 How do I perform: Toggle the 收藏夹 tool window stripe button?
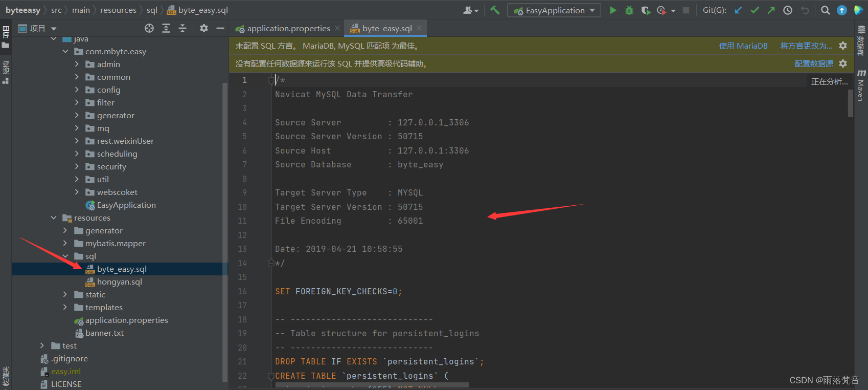coord(6,377)
